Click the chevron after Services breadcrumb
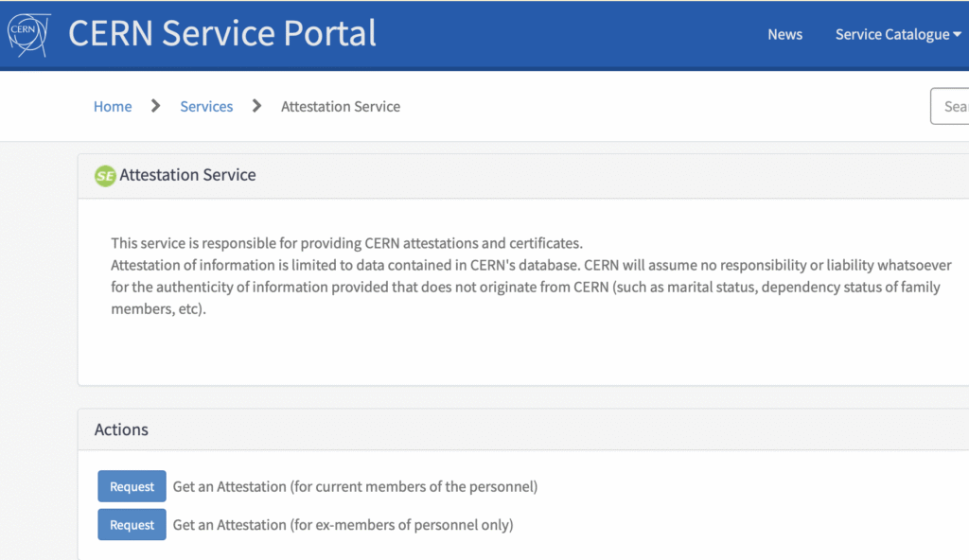969x560 pixels. click(x=256, y=106)
